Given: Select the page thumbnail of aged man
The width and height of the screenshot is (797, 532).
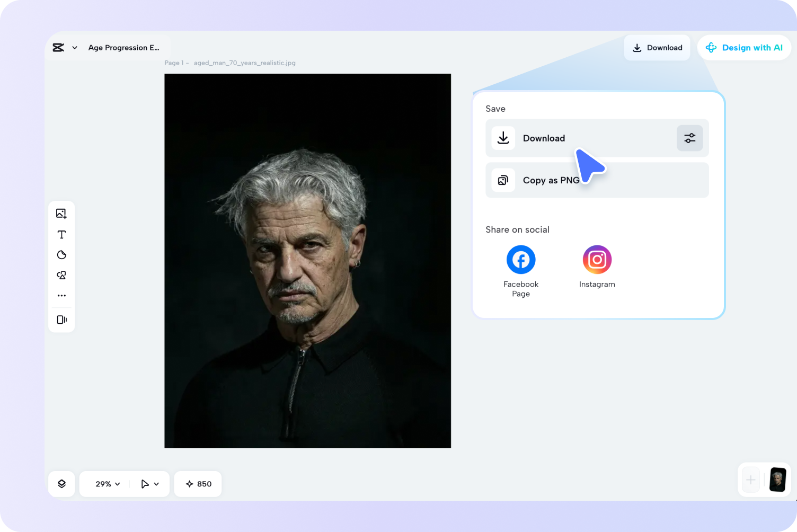Looking at the screenshot, I should click(x=777, y=480).
